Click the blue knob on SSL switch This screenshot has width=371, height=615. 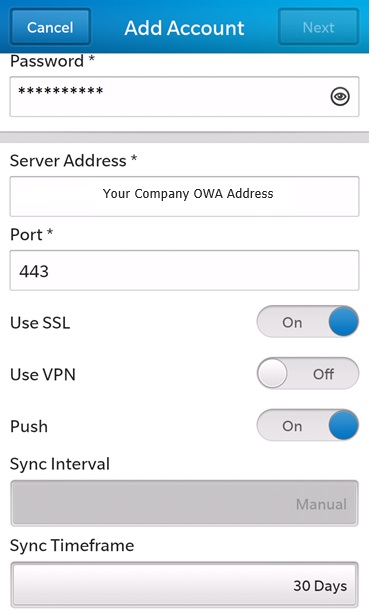click(x=344, y=322)
